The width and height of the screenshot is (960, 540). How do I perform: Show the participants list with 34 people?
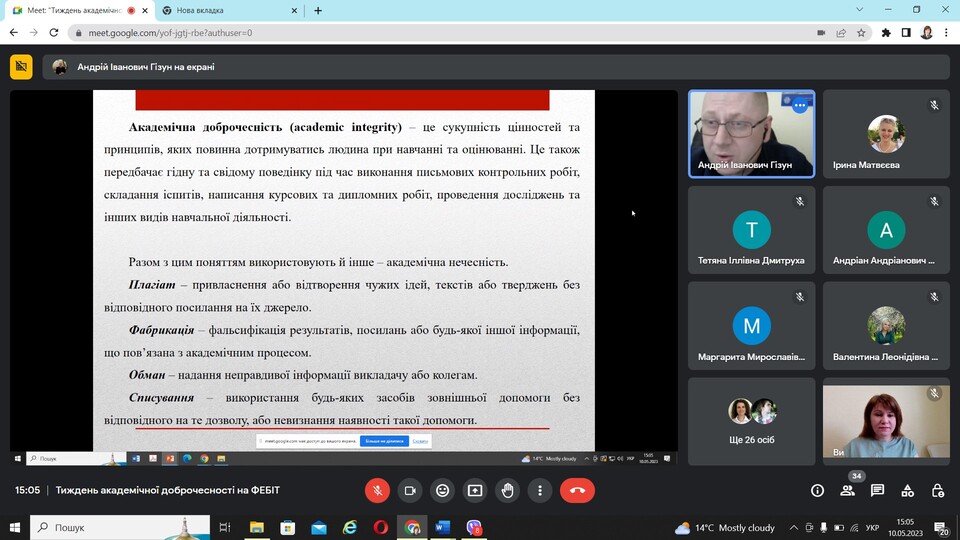click(847, 490)
